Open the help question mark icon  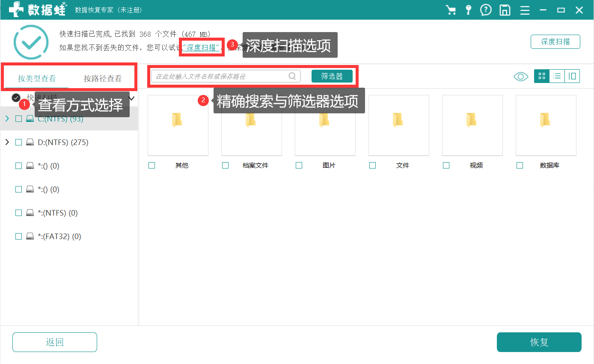[x=486, y=9]
